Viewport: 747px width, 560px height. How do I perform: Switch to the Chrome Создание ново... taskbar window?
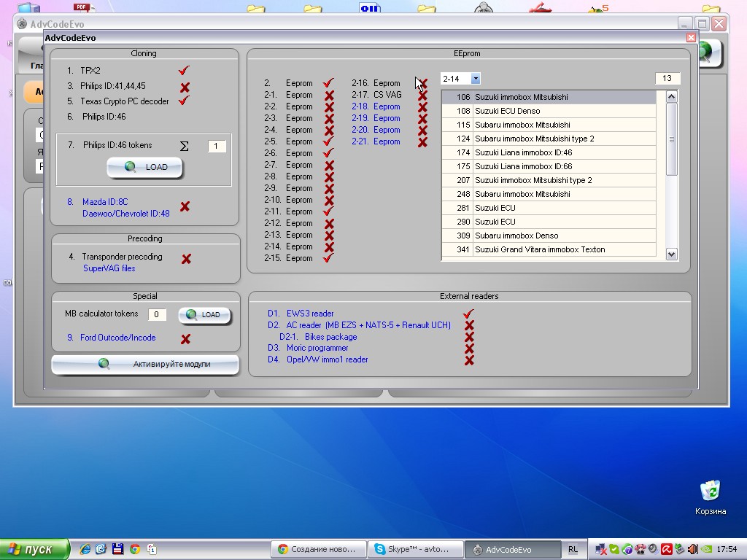click(319, 549)
